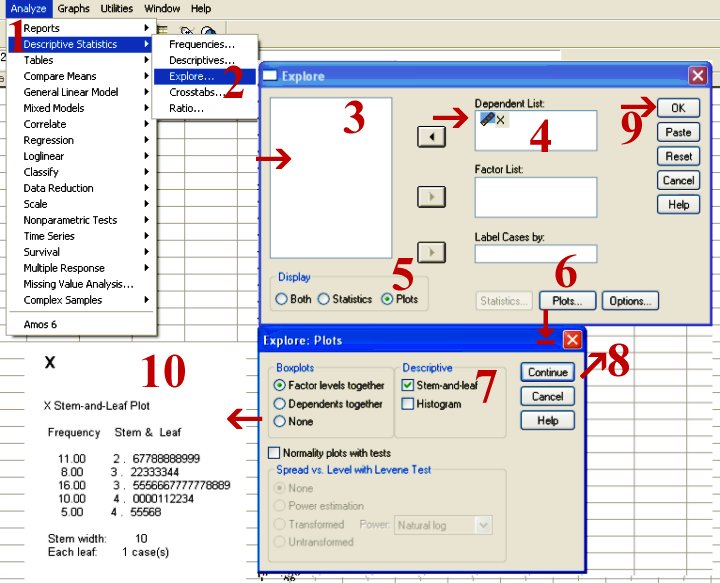
Task: Click the source variable list box
Action: [331, 178]
